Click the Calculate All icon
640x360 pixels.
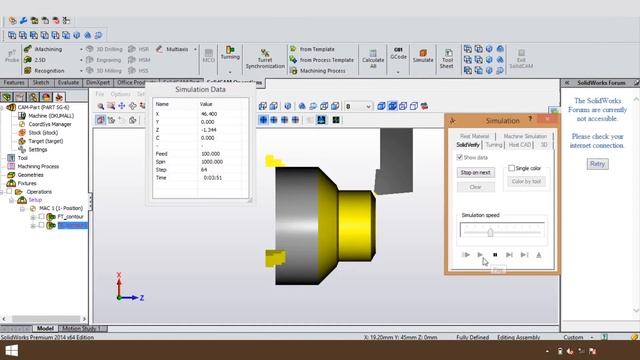[373, 59]
